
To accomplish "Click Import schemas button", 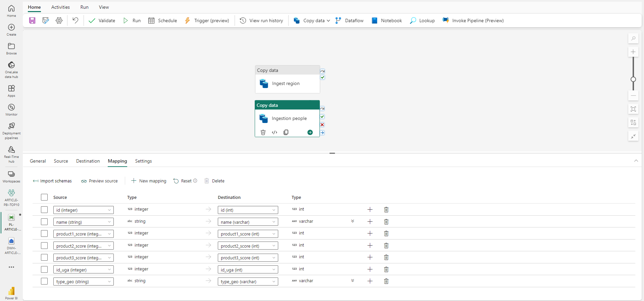I will (52, 181).
